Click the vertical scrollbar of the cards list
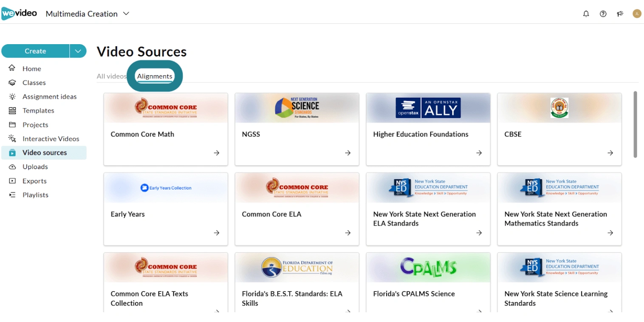Viewport: 644px width, 322px height. point(636,124)
